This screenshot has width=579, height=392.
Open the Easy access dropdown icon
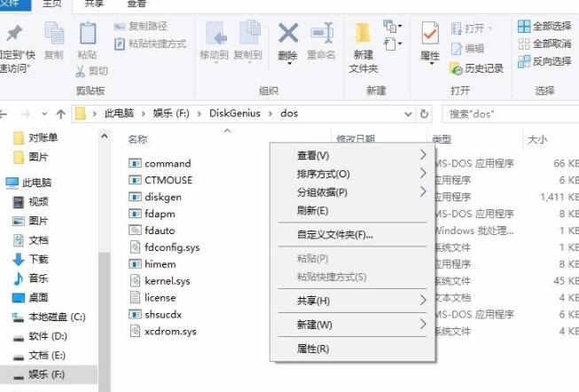point(392,44)
